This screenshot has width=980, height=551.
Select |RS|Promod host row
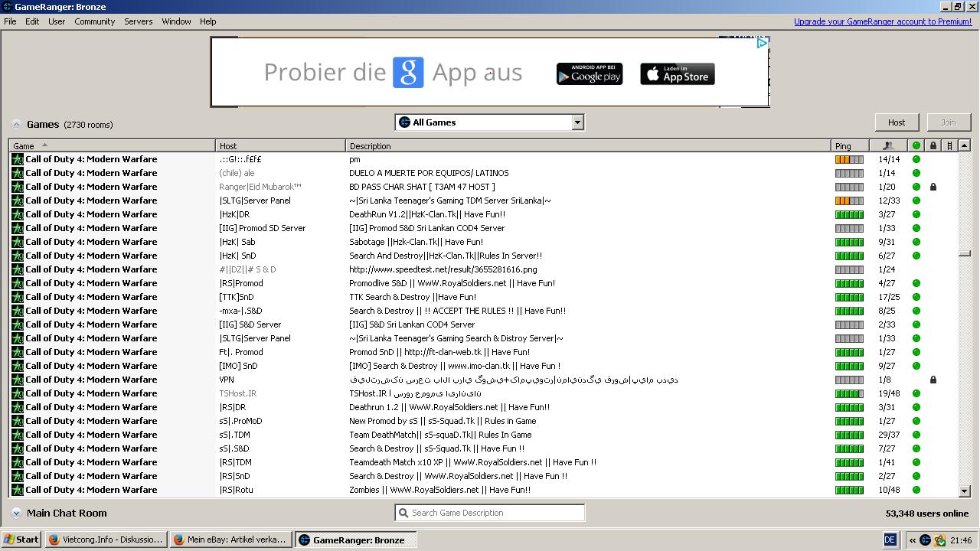(483, 283)
